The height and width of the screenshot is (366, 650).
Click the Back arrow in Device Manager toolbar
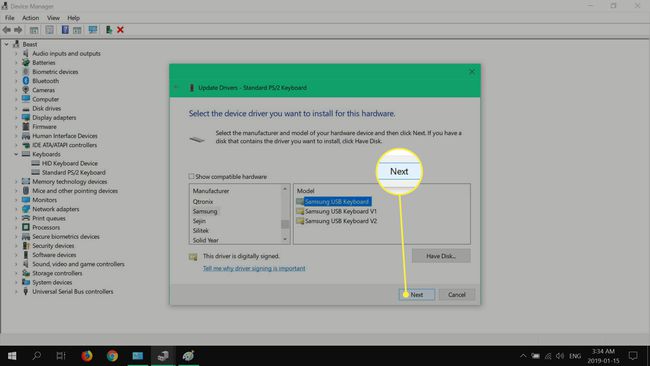(6, 30)
